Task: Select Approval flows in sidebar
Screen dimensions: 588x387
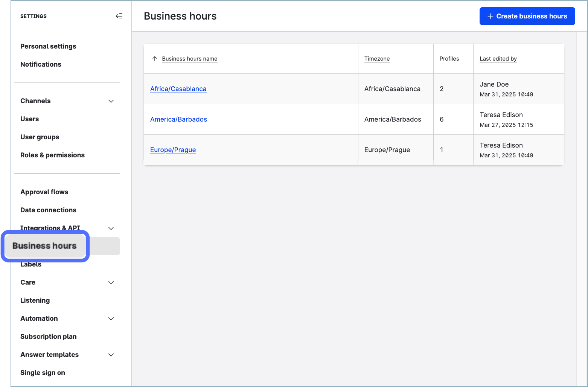Action: point(44,192)
